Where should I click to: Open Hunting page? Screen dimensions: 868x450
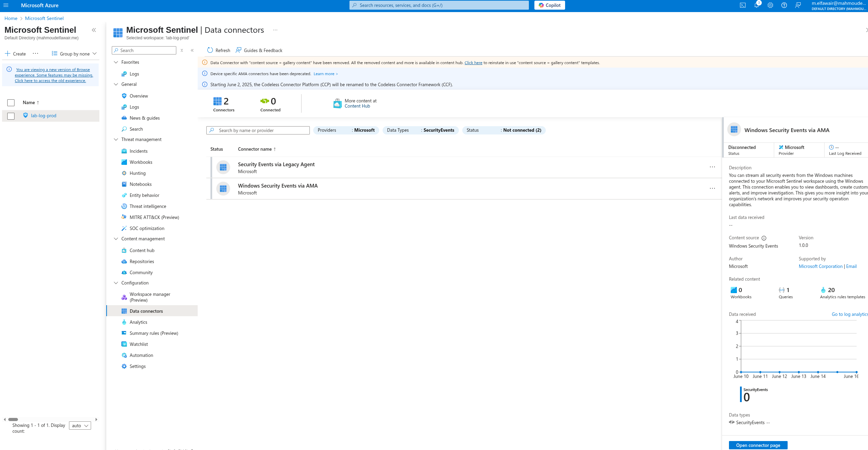(x=137, y=173)
